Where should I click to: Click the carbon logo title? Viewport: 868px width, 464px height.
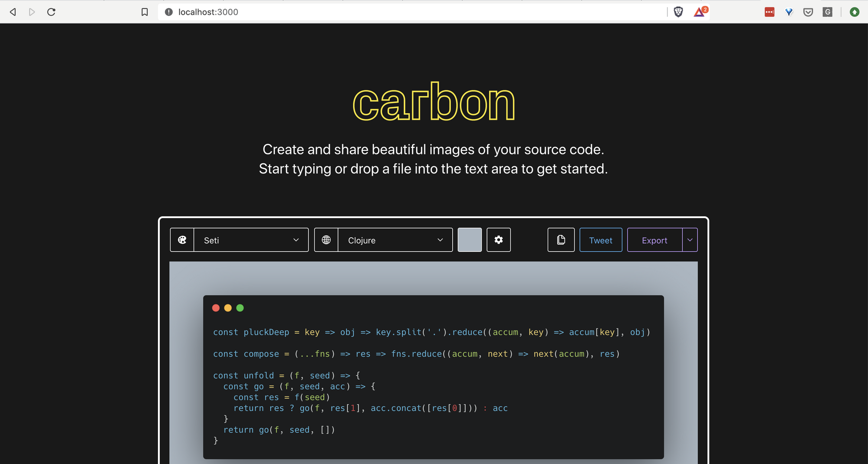(434, 102)
